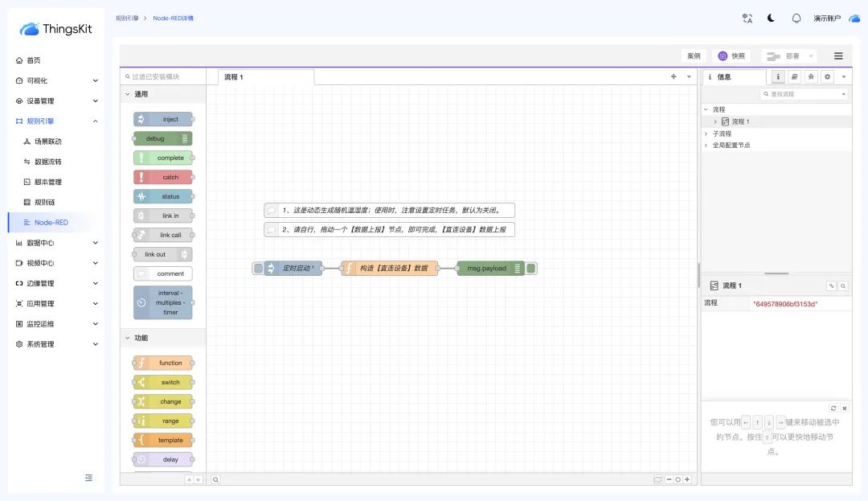868x501 pixels.
Task: Open the language translation icon
Action: (747, 18)
